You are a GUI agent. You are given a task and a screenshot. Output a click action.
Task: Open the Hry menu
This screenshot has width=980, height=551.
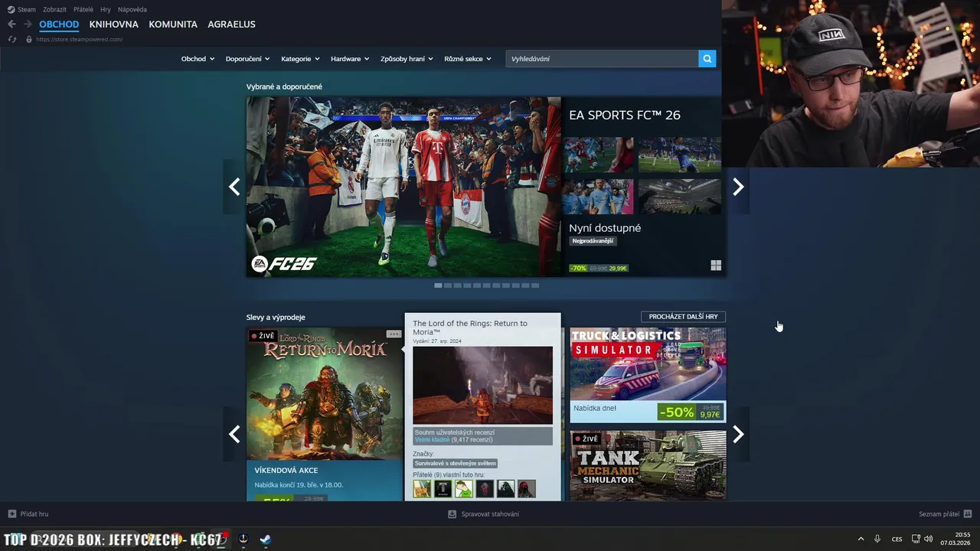pyautogui.click(x=106, y=9)
